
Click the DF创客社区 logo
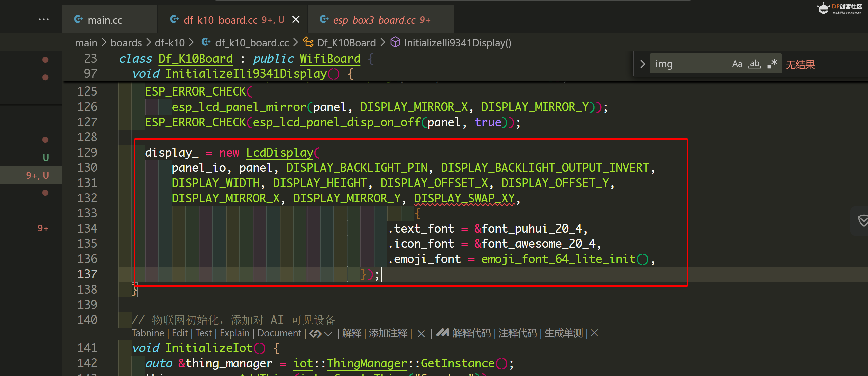point(839,8)
